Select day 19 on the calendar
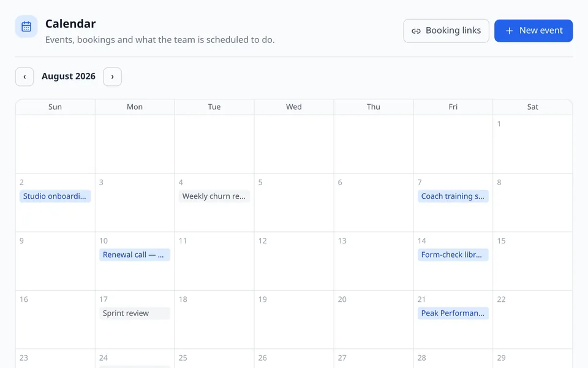 293,320
